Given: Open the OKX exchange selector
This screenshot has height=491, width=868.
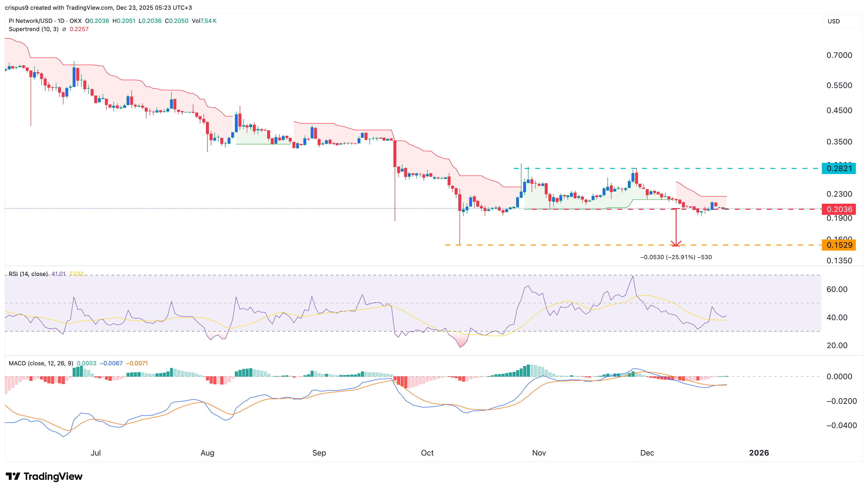Looking at the screenshot, I should 76,21.
